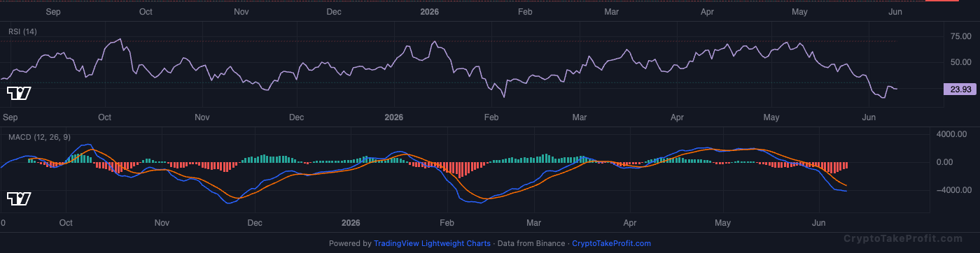The height and width of the screenshot is (253, 980).
Task: Pick Apr on MACD pane time axis
Action: pos(630,223)
